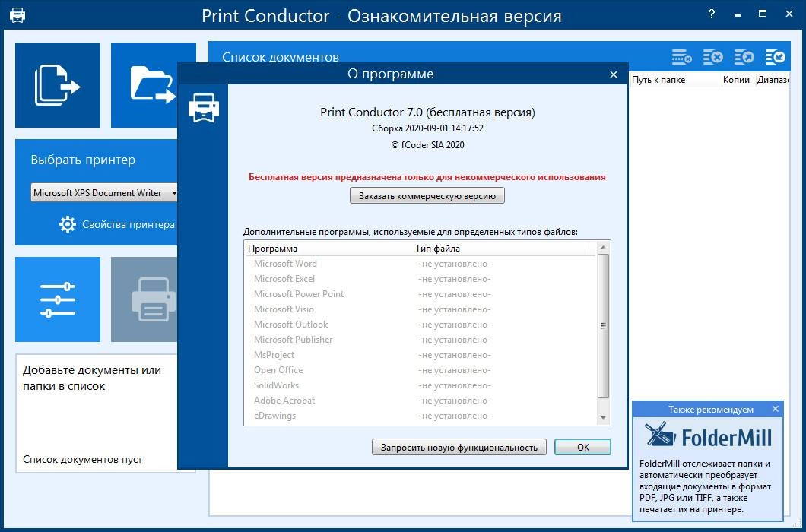Click the third list toolbar icon

click(744, 57)
